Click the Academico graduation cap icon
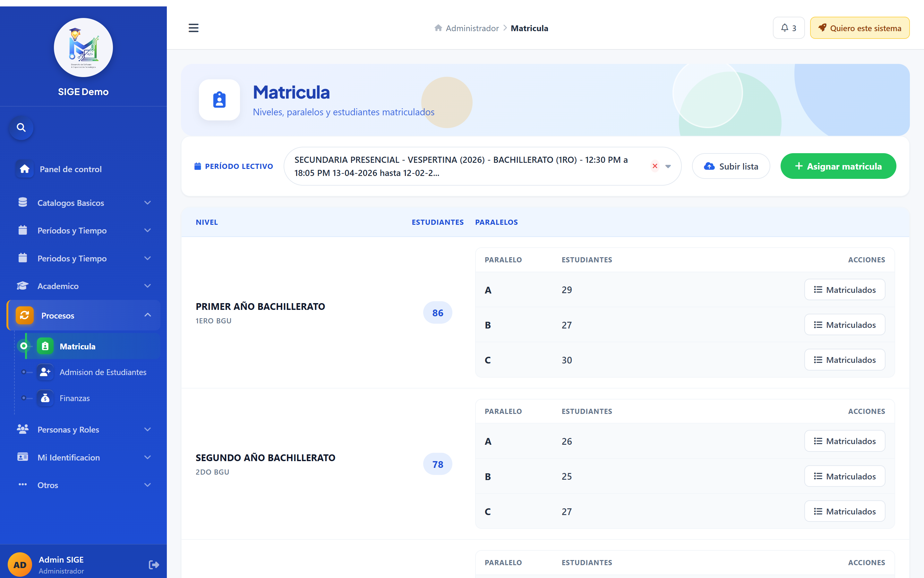This screenshot has width=924, height=578. [x=22, y=286]
